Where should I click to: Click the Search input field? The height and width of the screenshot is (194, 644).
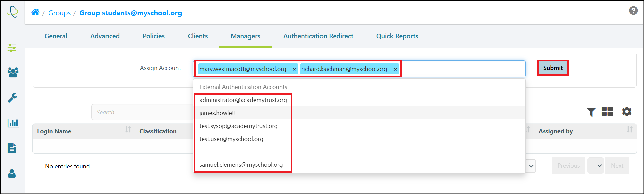tap(143, 112)
